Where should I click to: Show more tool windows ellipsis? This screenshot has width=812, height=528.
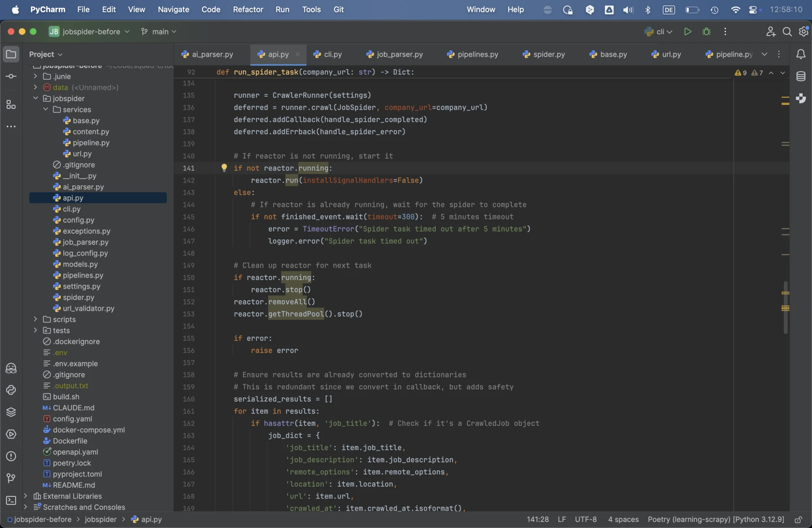pyautogui.click(x=11, y=127)
